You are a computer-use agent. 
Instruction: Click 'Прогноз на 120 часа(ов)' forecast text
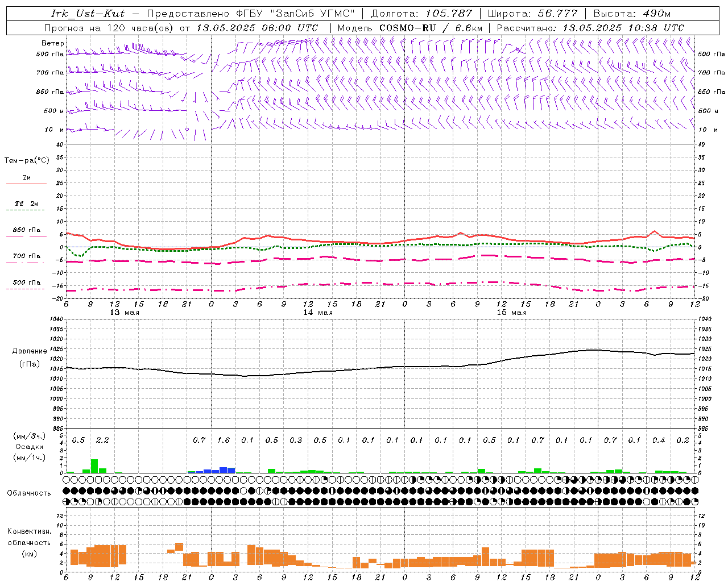(109, 28)
